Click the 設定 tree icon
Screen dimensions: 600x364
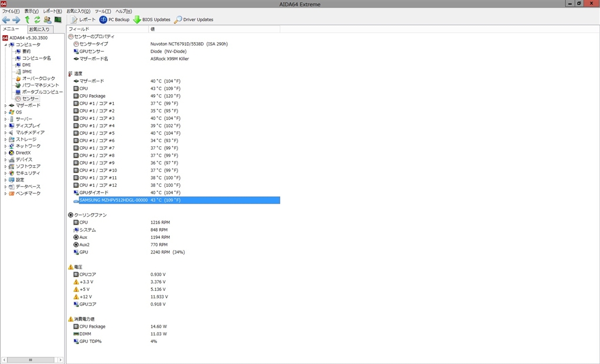coord(12,180)
